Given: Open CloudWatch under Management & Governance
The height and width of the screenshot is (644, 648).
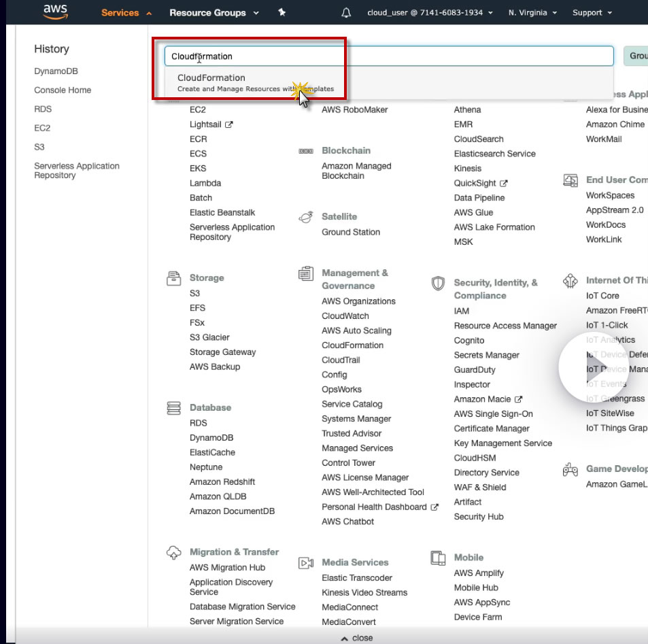Looking at the screenshot, I should [345, 316].
